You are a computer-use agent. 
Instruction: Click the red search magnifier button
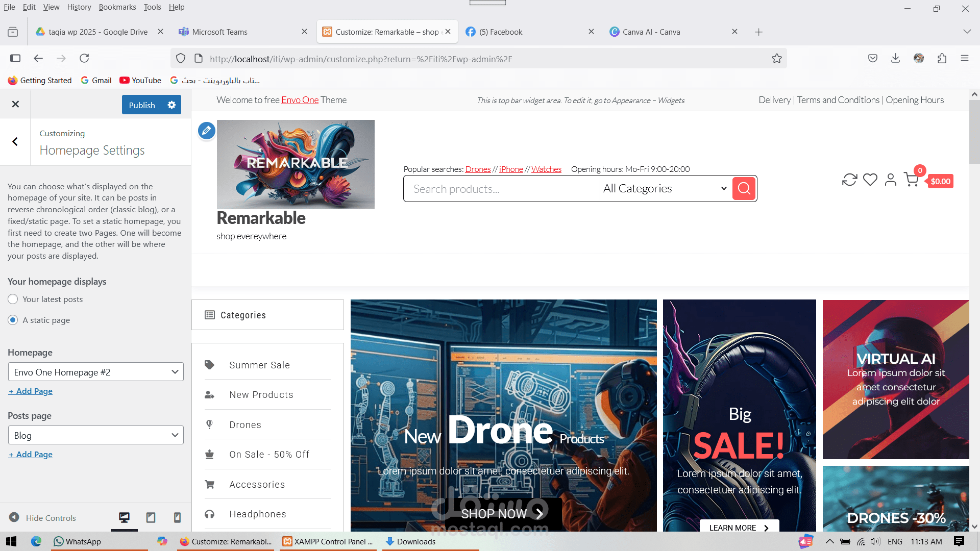744,189
